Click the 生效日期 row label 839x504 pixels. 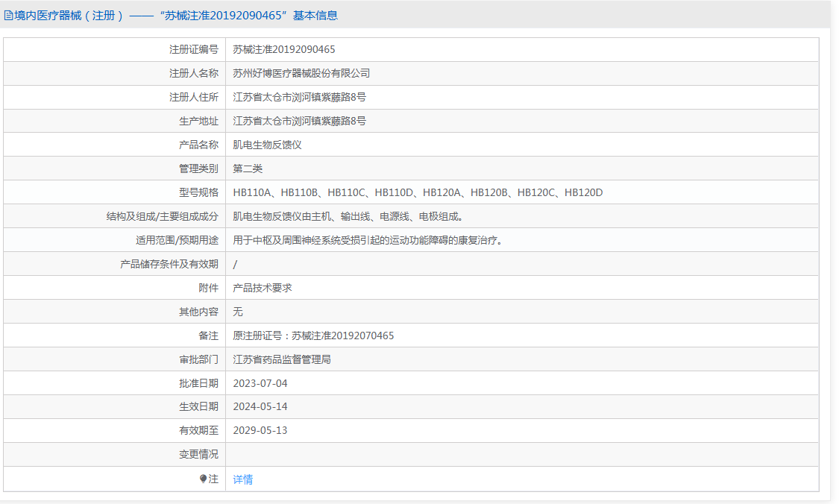pyautogui.click(x=198, y=406)
